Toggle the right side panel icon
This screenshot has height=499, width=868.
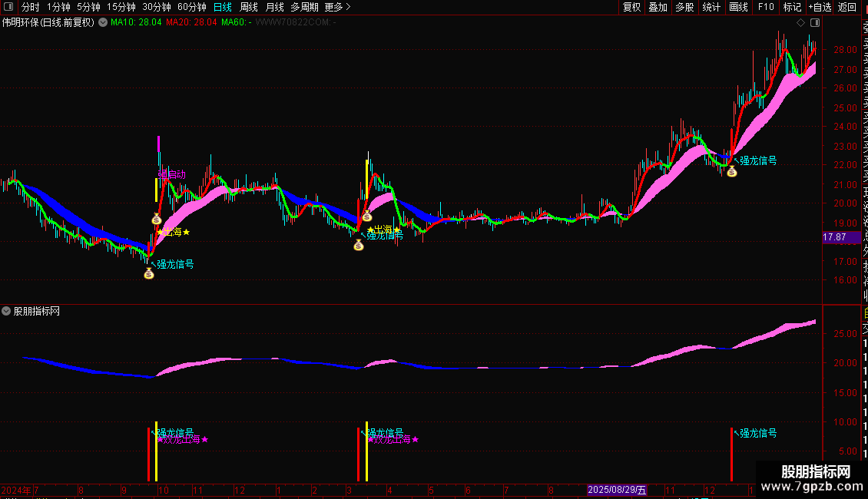click(x=815, y=23)
